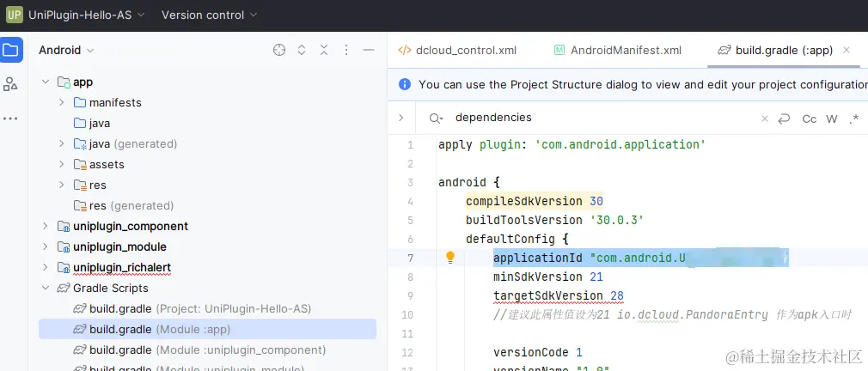Click the io.dcloud.PandoraEntry comment line
The height and width of the screenshot is (371, 868).
click(673, 314)
